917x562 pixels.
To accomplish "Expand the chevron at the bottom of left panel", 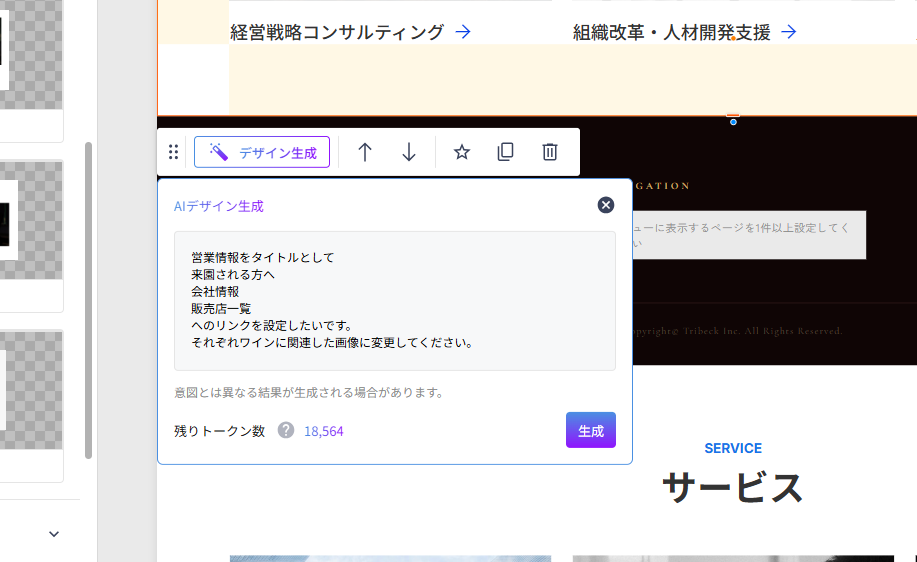I will tap(54, 534).
